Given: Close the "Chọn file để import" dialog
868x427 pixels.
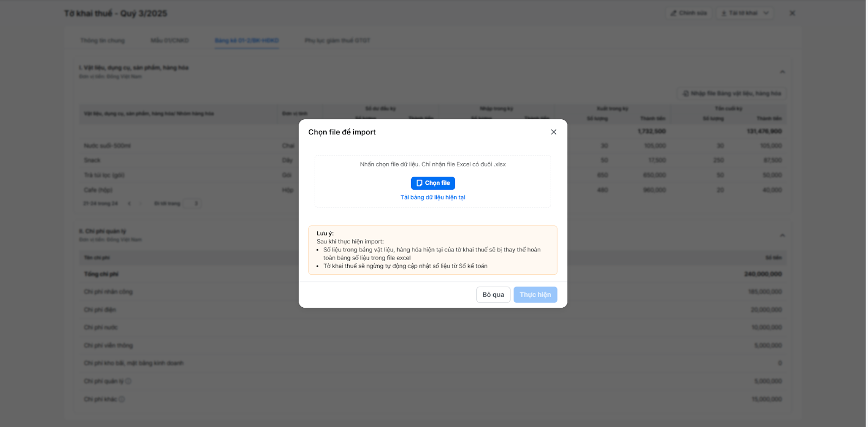Looking at the screenshot, I should (x=553, y=132).
